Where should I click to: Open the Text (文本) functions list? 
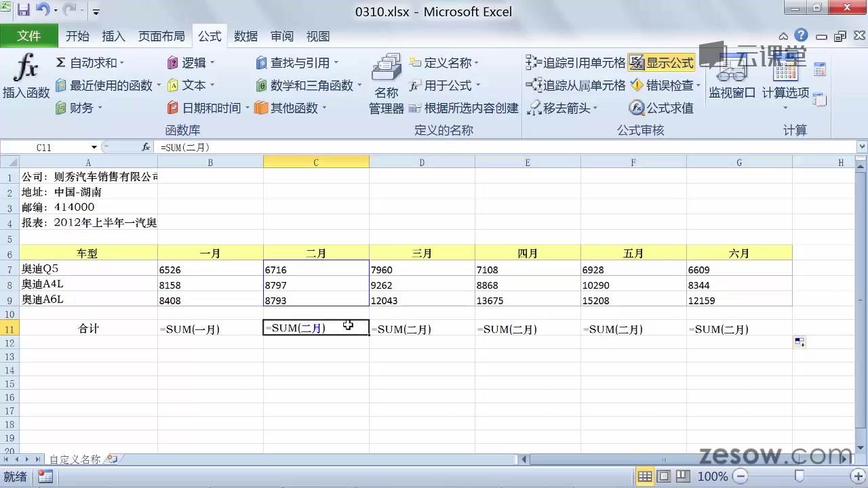point(191,85)
